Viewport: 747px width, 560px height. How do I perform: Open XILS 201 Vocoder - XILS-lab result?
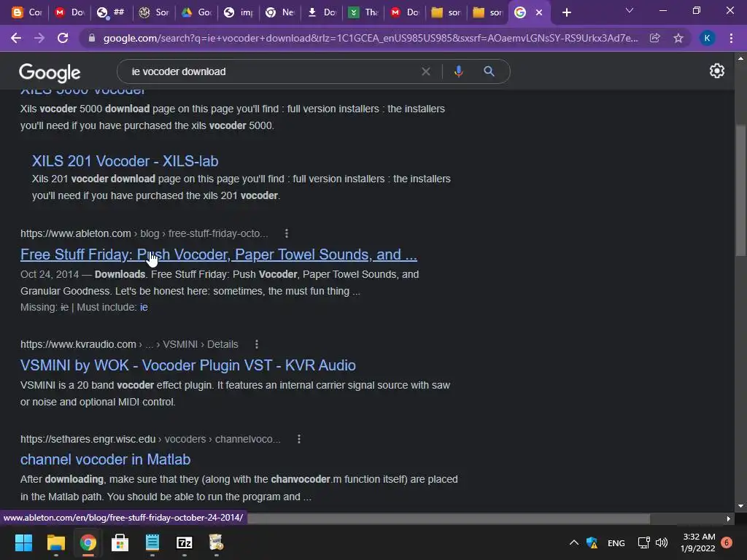tap(125, 161)
